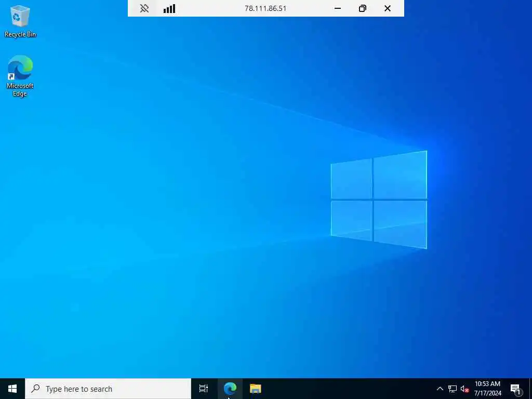Viewport: 532px width, 399px height.
Task: Select the Microsoft Edge desktop shortcut
Action: tap(20, 76)
